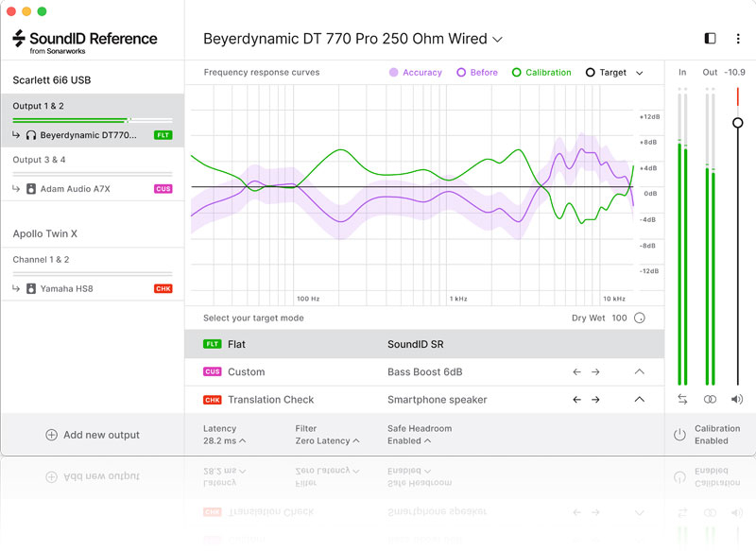Click the output volume slider handle

(x=738, y=123)
